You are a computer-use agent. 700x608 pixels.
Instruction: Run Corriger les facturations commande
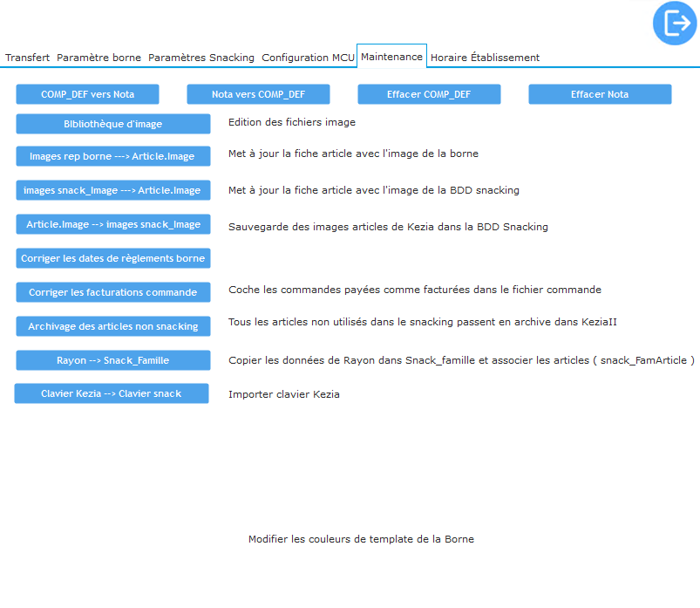(x=113, y=292)
